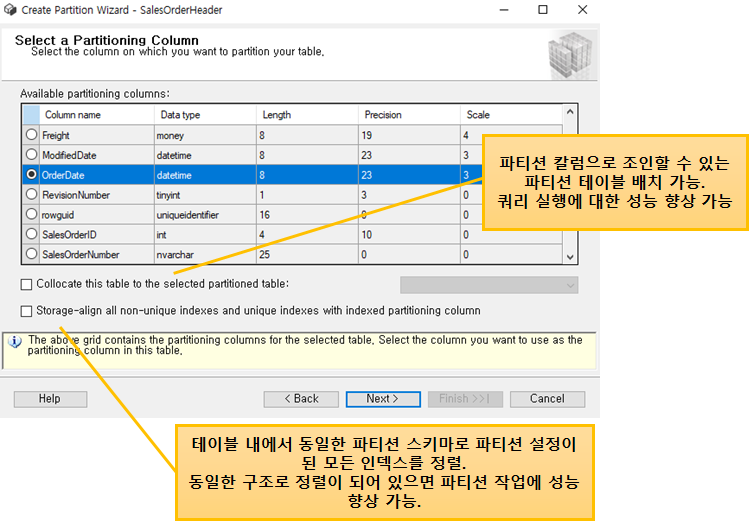749x521 pixels.
Task: Click the ModifiedDate 'datetime' cell
Action: (x=205, y=155)
